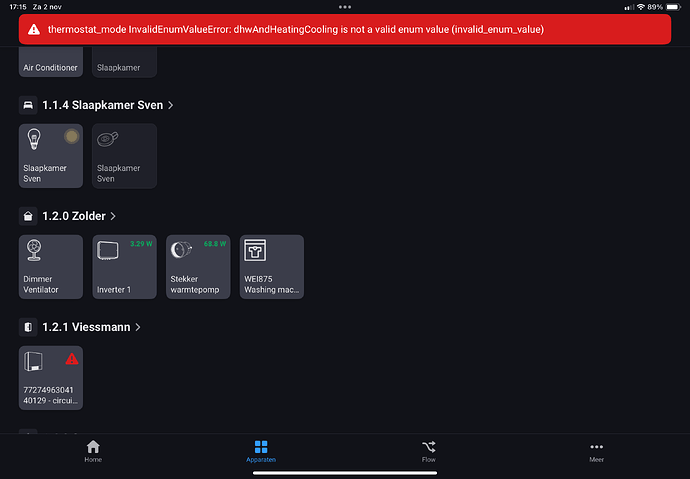Viewport: 690px width, 479px height.
Task: Tap the 68.8 W power reading on Stekker warmtepomp
Action: (215, 244)
